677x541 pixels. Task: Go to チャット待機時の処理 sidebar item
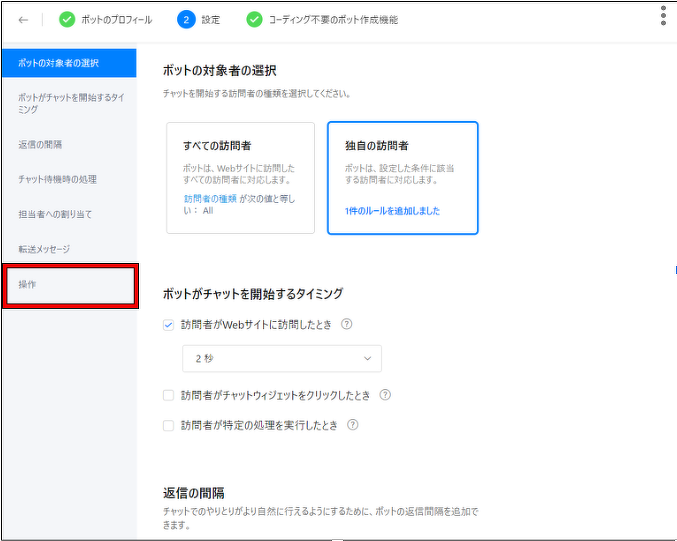(57, 179)
